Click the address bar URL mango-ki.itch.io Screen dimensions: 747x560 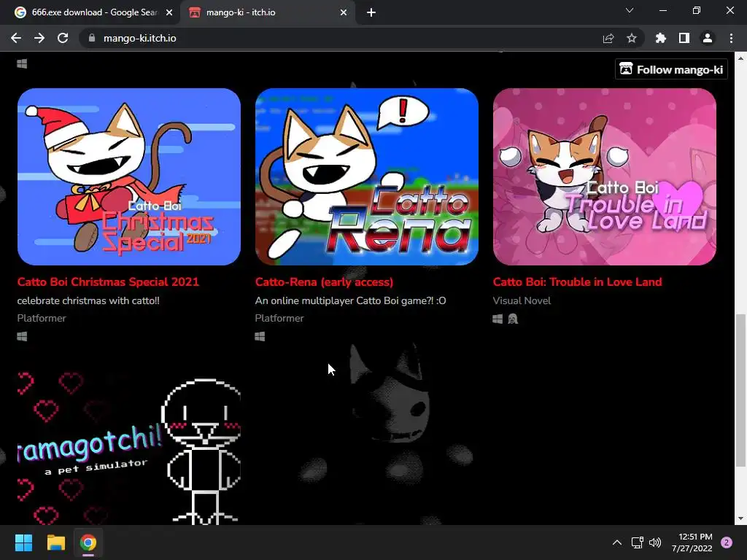coord(139,38)
